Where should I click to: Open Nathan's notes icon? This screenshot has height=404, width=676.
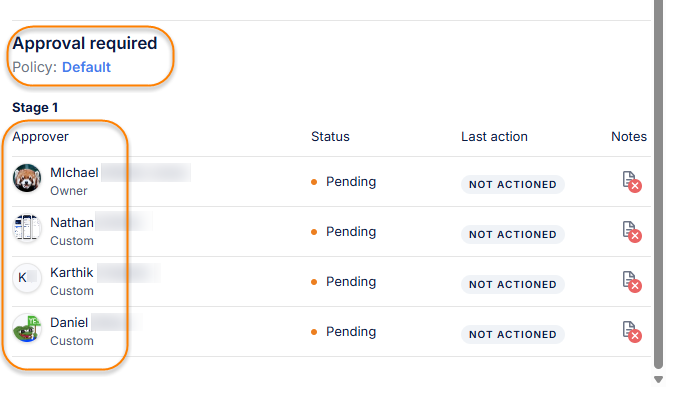tap(630, 232)
